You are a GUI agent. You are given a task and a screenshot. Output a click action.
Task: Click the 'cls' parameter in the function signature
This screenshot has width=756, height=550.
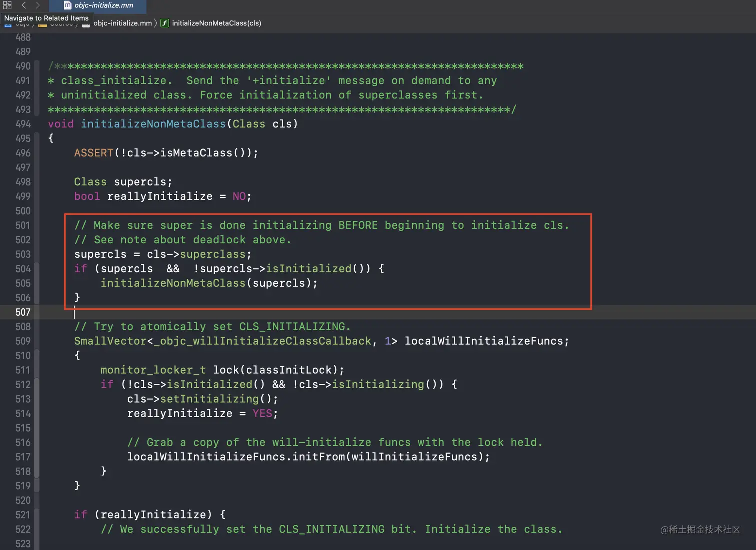(x=282, y=124)
